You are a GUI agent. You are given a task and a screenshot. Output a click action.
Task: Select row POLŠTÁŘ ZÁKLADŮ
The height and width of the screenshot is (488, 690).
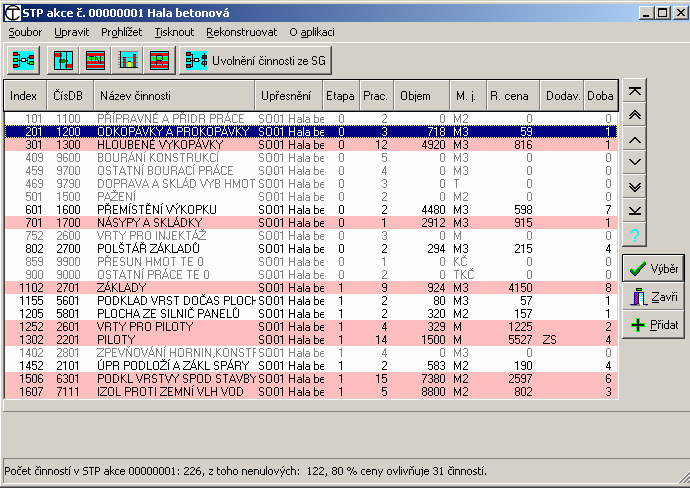tap(311, 249)
